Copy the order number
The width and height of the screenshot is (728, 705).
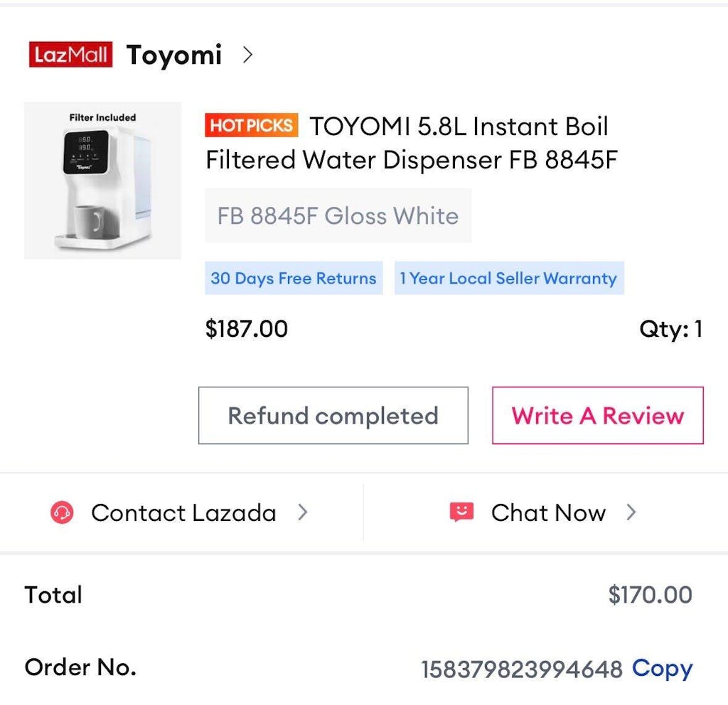click(x=662, y=668)
